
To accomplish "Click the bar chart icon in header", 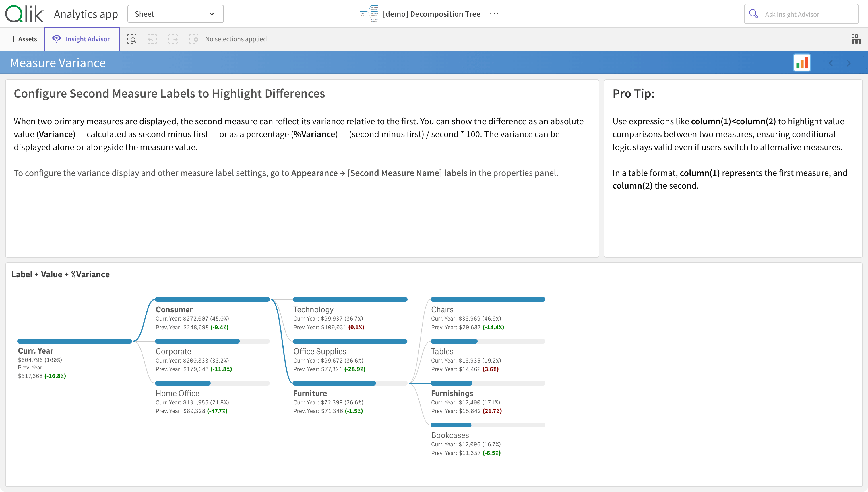I will pos(802,63).
